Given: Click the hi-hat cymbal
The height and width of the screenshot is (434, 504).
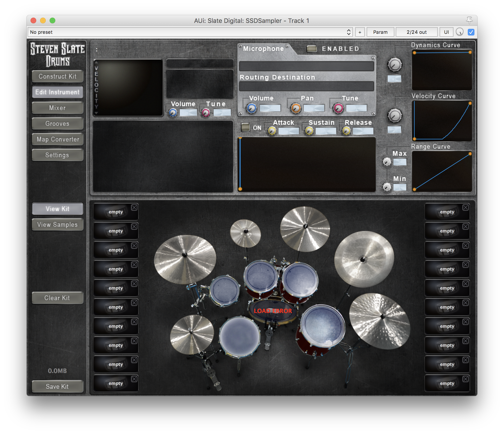Looking at the screenshot, I should [x=192, y=334].
